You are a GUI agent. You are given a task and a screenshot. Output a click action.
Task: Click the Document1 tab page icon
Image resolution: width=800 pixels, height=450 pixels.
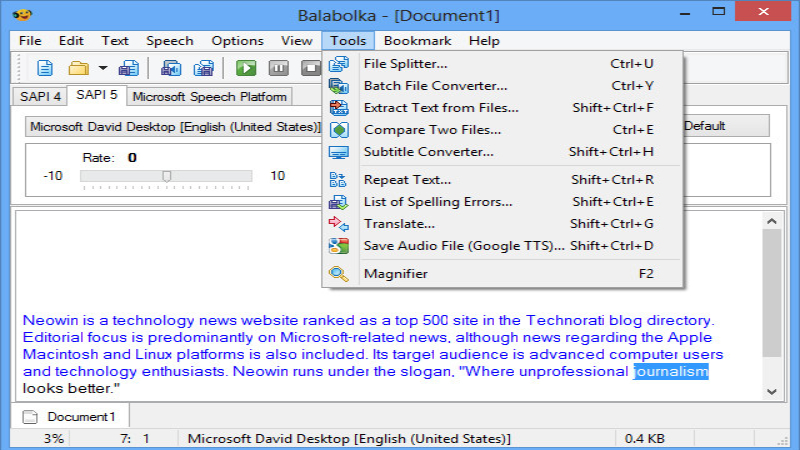point(30,417)
